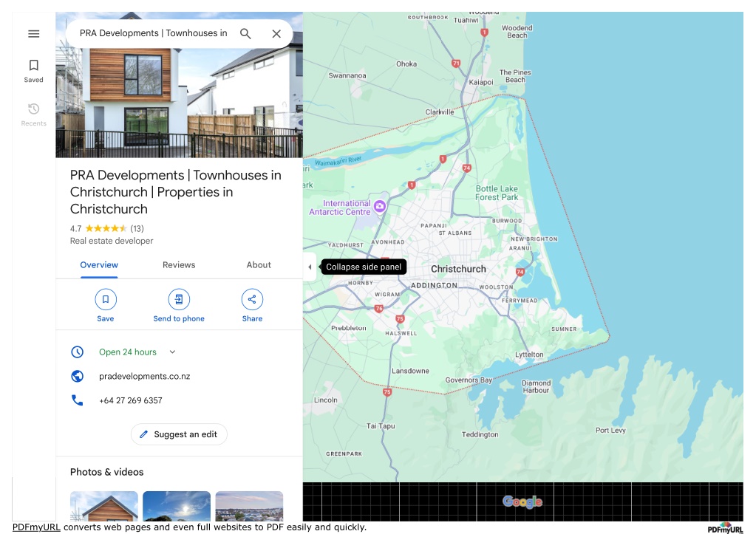Click Suggest an edit button

point(179,434)
